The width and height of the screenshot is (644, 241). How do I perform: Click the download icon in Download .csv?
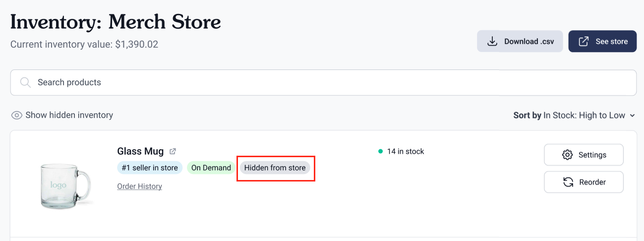[492, 41]
